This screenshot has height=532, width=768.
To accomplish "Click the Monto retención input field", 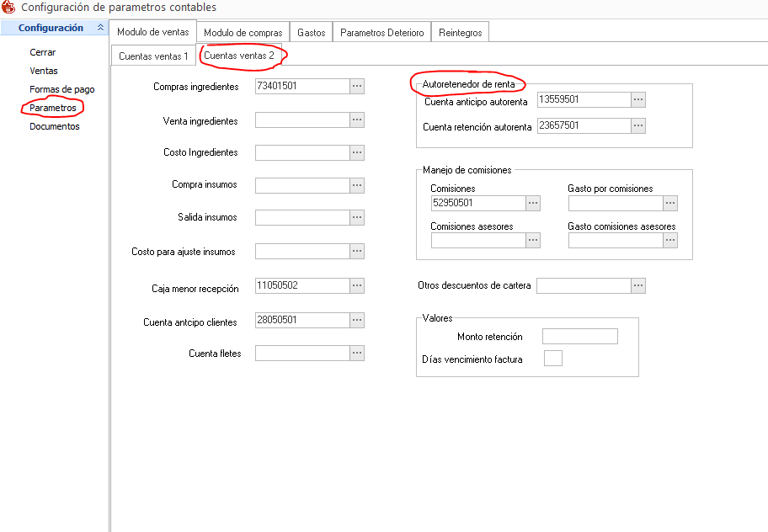I will tap(579, 337).
